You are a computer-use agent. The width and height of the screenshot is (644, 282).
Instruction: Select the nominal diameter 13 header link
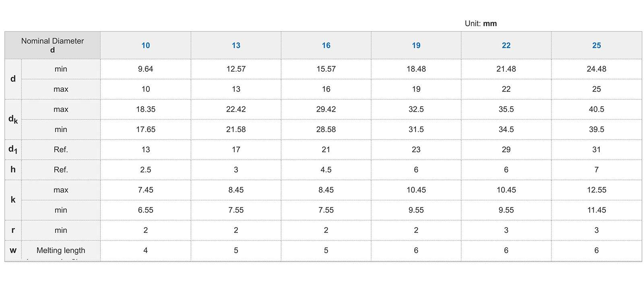pyautogui.click(x=236, y=46)
